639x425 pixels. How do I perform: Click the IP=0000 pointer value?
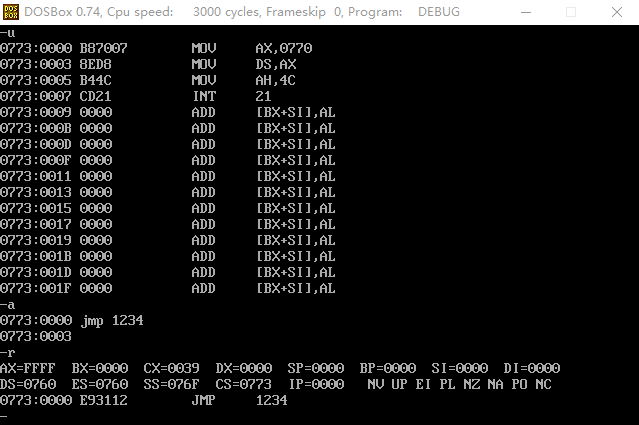tap(317, 384)
